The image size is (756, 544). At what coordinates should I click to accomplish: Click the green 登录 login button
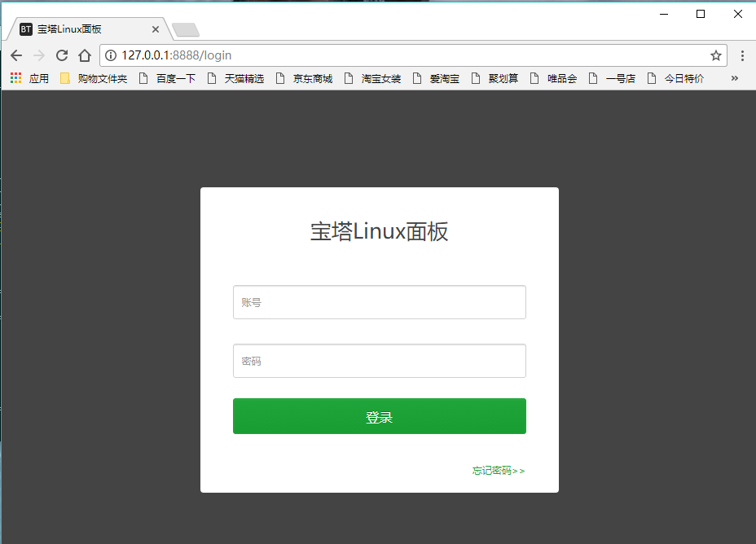click(x=380, y=416)
